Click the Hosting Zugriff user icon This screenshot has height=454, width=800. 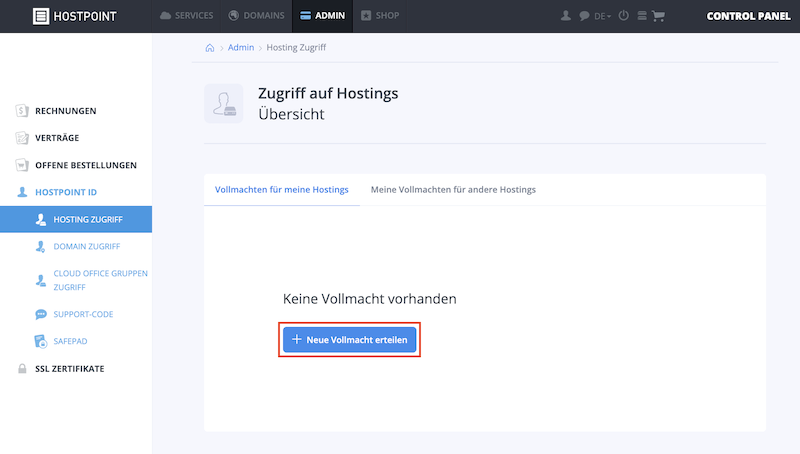click(41, 220)
